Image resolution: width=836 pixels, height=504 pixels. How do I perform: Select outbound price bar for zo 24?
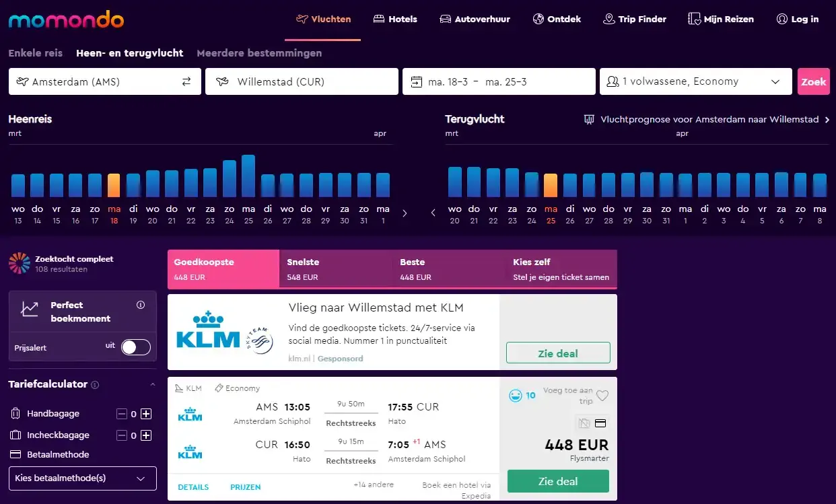[x=230, y=179]
